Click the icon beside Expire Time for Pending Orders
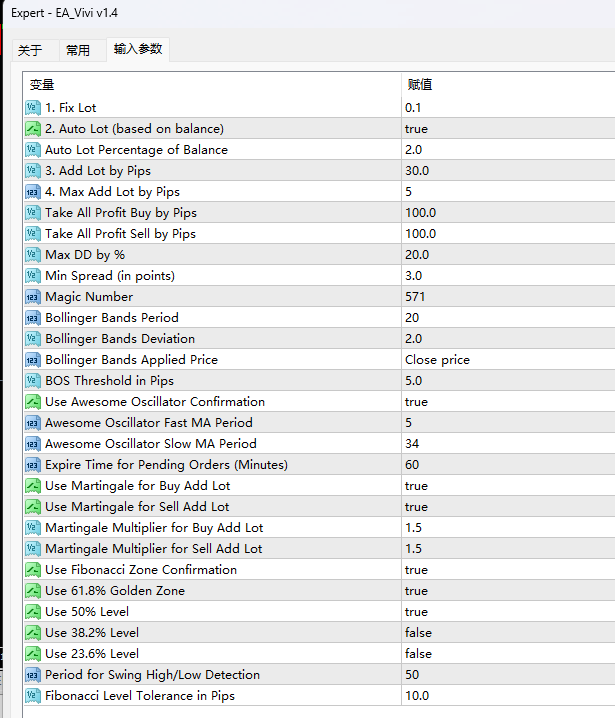Image resolution: width=615 pixels, height=718 pixels. pyautogui.click(x=32, y=465)
